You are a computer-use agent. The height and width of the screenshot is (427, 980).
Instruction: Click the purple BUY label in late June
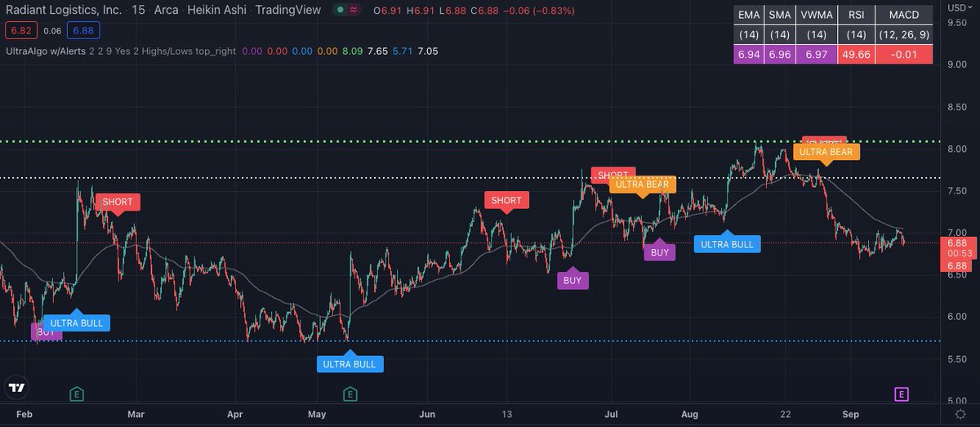pos(572,280)
